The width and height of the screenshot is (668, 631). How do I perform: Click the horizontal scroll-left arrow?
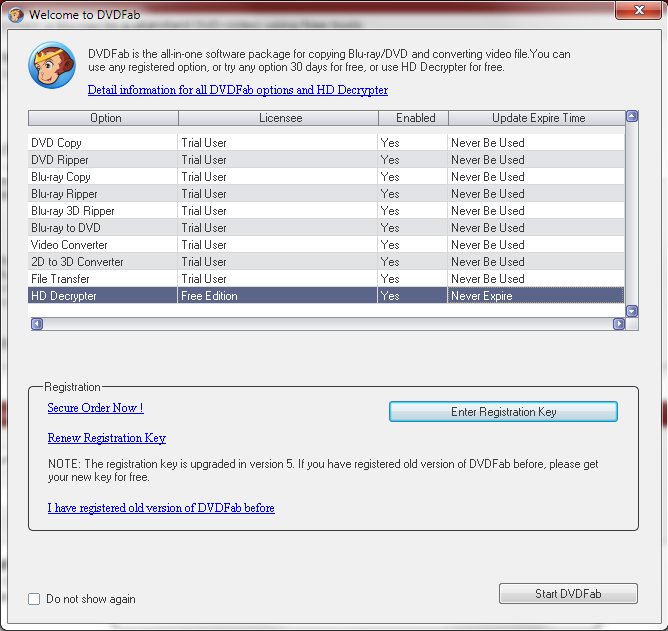[37, 324]
